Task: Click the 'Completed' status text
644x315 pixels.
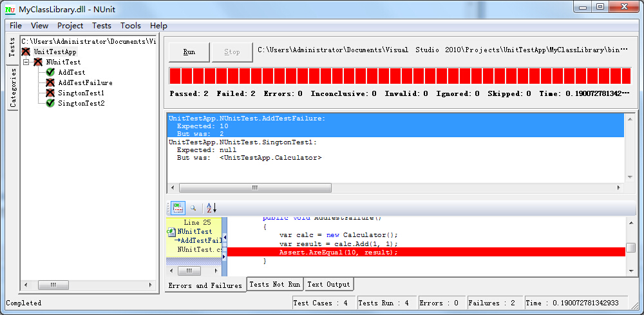Action: (24, 303)
